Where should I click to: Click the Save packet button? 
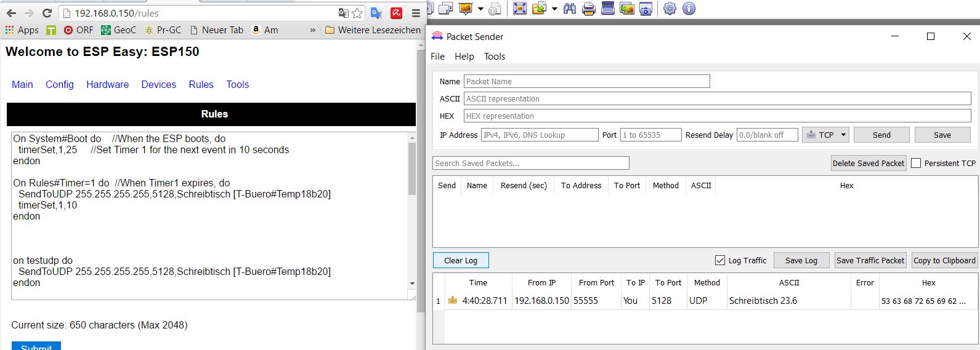pos(942,135)
